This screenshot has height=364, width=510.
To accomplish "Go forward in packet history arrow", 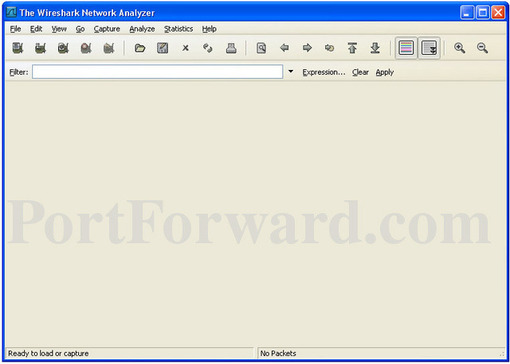I will (307, 48).
